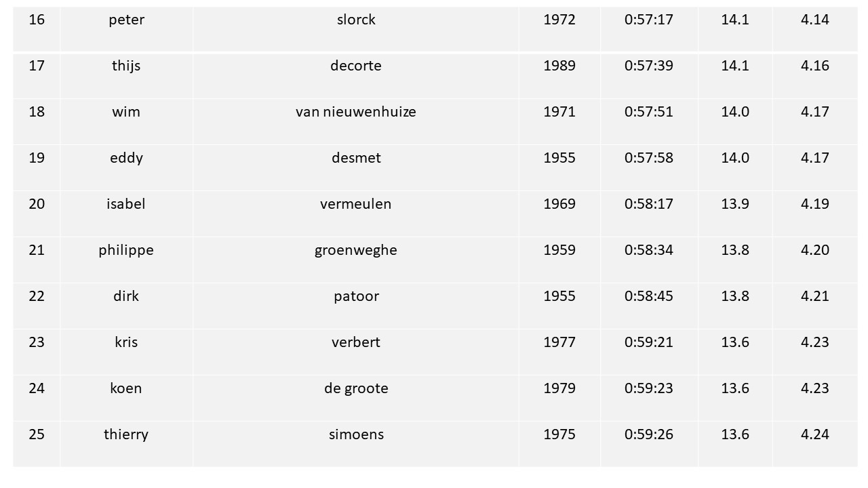This screenshot has width=868, height=488.
Task: Click the surname 'desmet'
Action: [x=356, y=158]
